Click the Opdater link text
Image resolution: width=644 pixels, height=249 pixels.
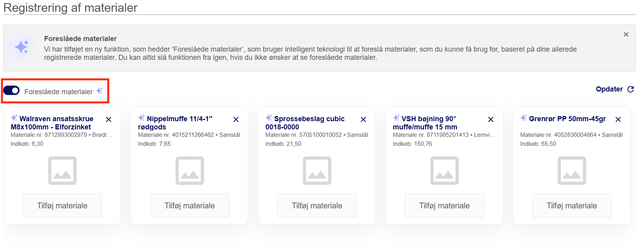click(x=609, y=89)
